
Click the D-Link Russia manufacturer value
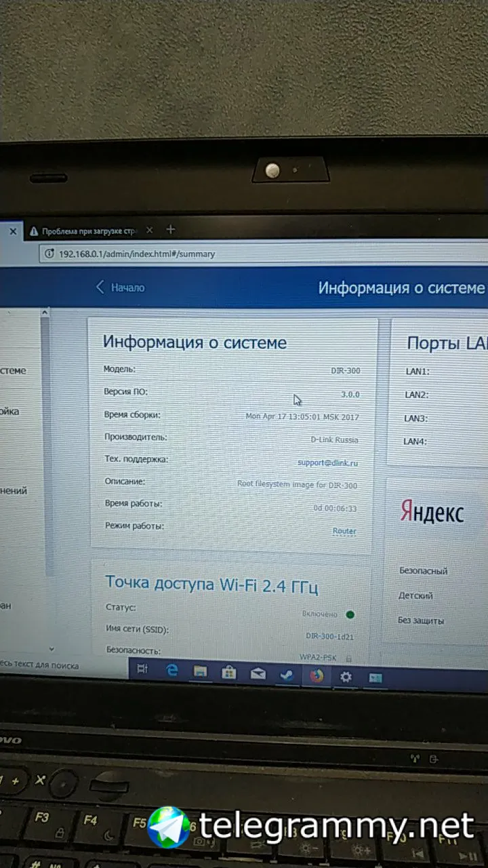coord(334,439)
